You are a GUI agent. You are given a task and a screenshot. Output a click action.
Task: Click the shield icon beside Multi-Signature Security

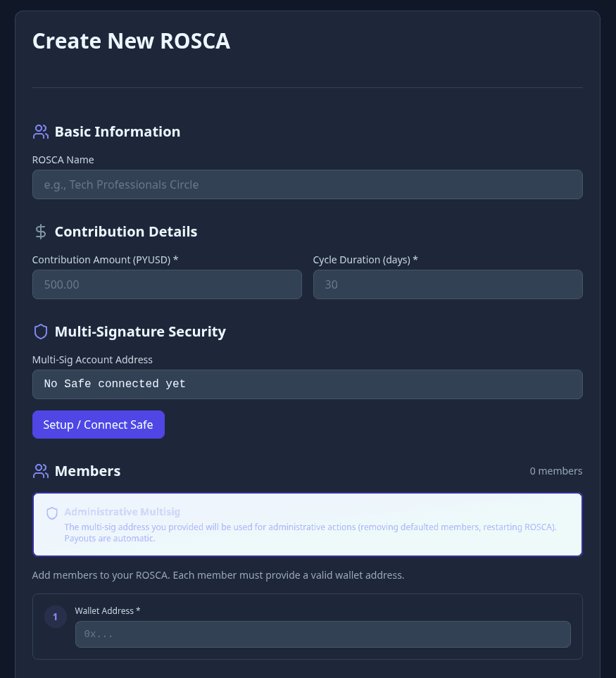(x=40, y=331)
